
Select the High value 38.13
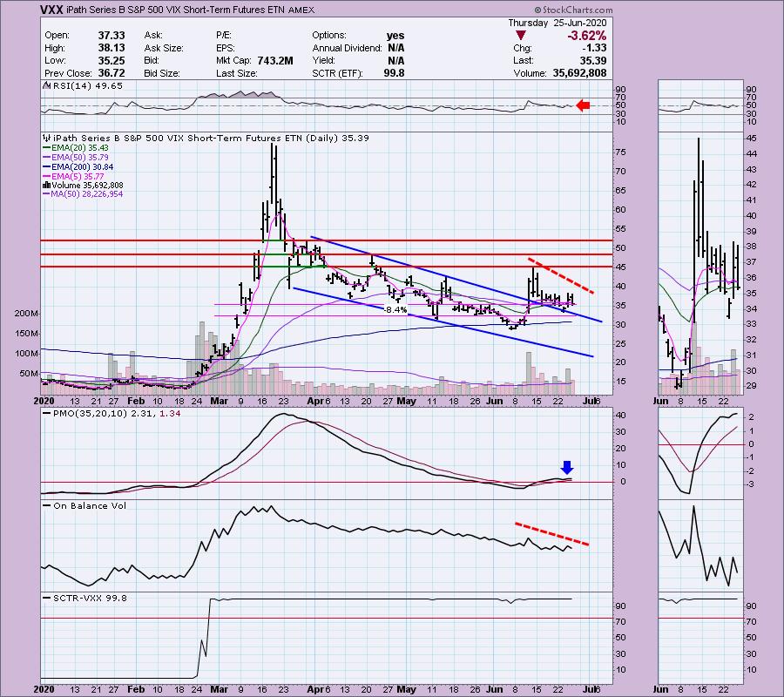[112, 48]
